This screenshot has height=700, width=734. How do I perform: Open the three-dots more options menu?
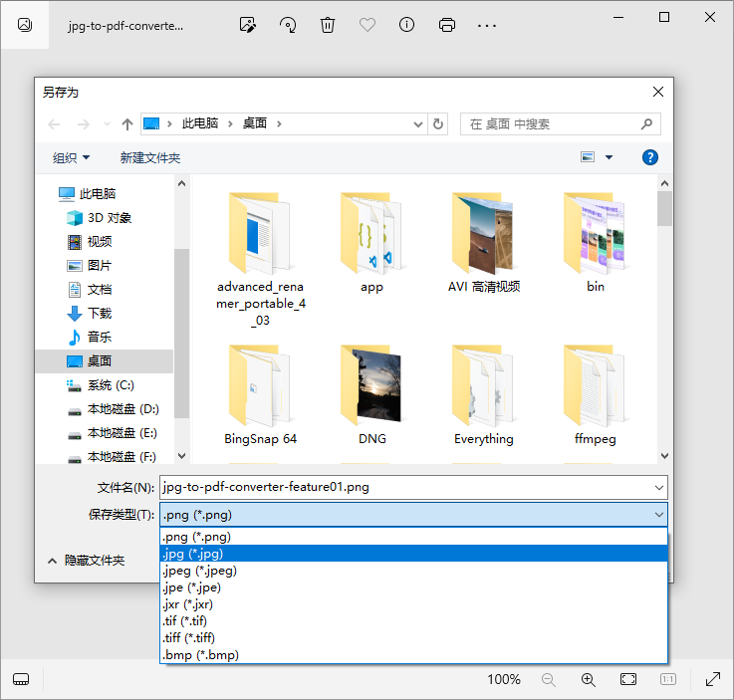pyautogui.click(x=487, y=25)
